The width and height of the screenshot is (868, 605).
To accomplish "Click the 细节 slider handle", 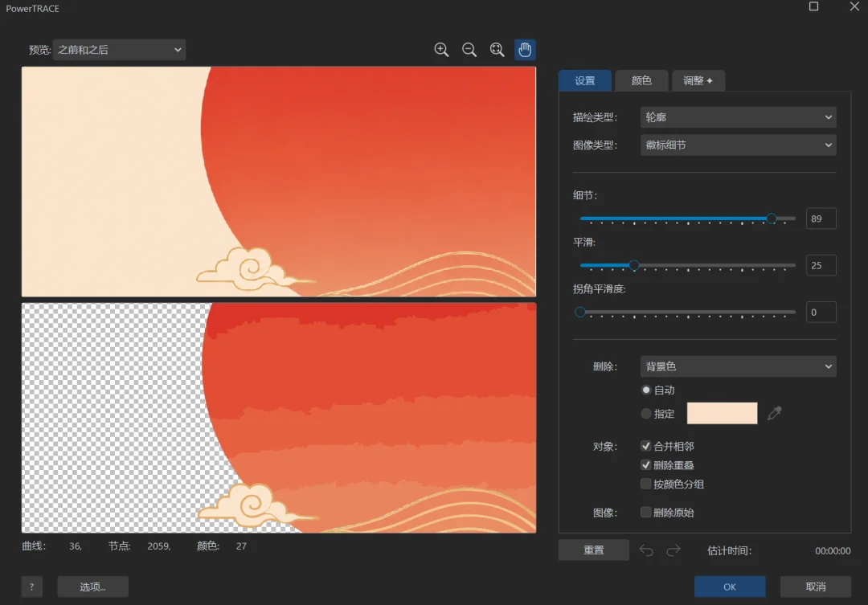I will [771, 219].
